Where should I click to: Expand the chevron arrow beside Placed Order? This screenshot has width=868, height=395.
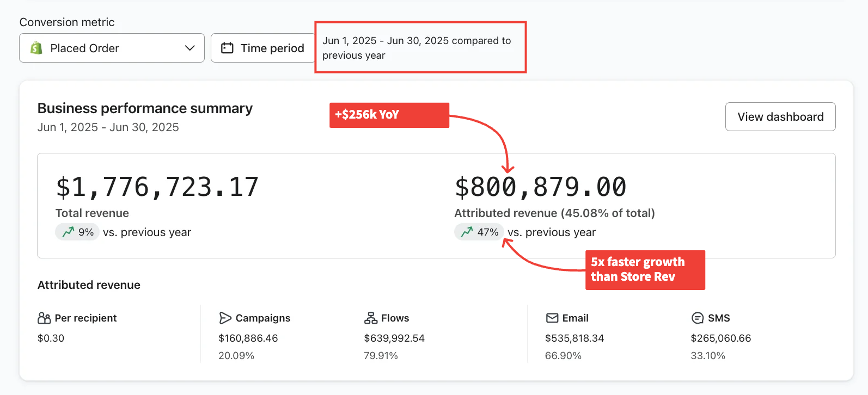[190, 48]
